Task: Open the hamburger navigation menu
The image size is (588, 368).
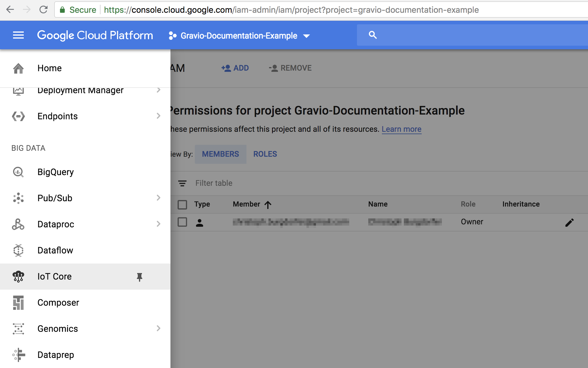Action: pos(18,35)
